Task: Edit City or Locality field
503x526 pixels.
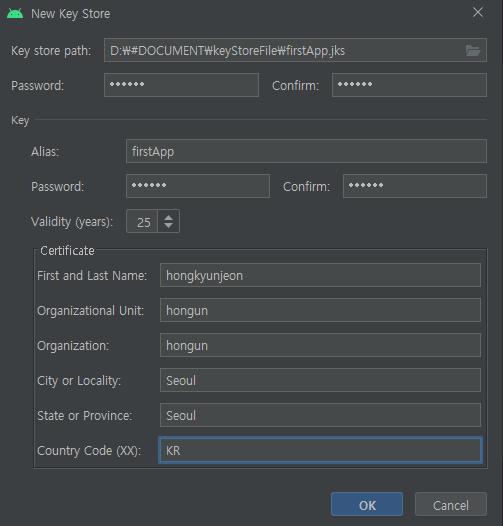Action: tap(320, 380)
